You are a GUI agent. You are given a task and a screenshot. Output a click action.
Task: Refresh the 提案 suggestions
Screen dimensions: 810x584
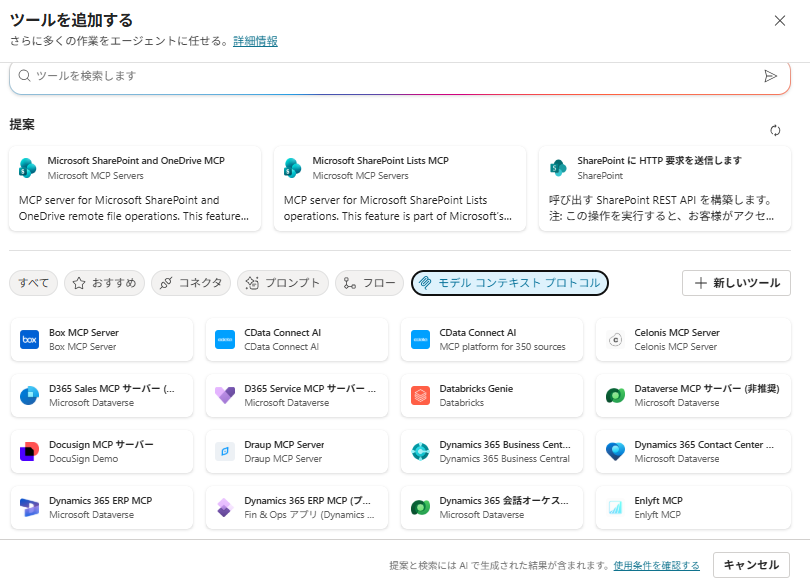click(775, 131)
